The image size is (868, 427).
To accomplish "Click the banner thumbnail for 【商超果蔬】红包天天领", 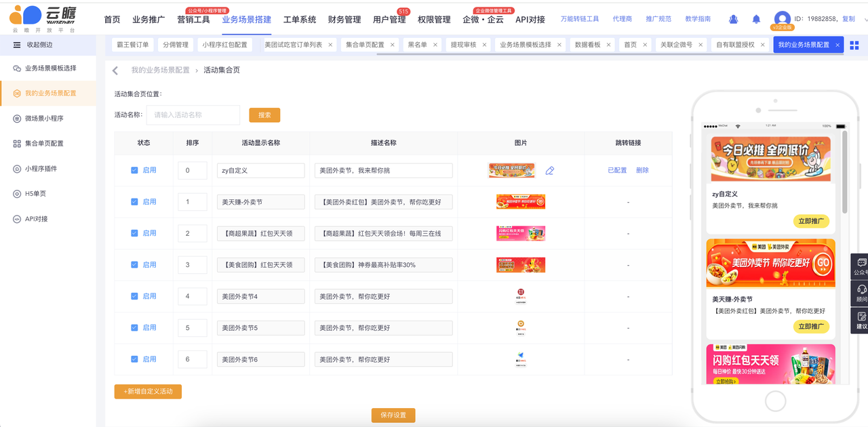I will point(521,233).
